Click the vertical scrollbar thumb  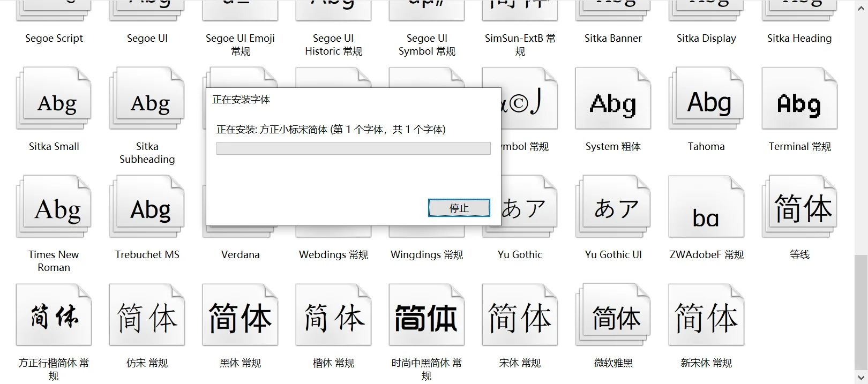point(860,313)
